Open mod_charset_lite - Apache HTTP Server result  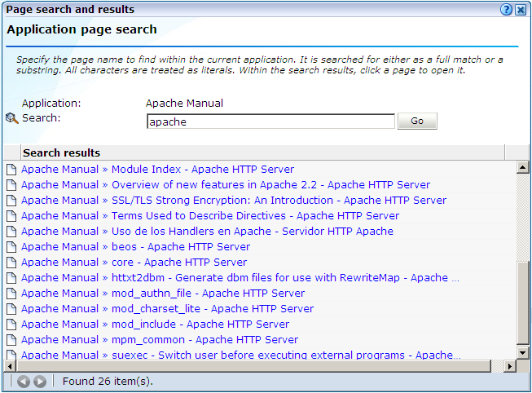click(167, 309)
